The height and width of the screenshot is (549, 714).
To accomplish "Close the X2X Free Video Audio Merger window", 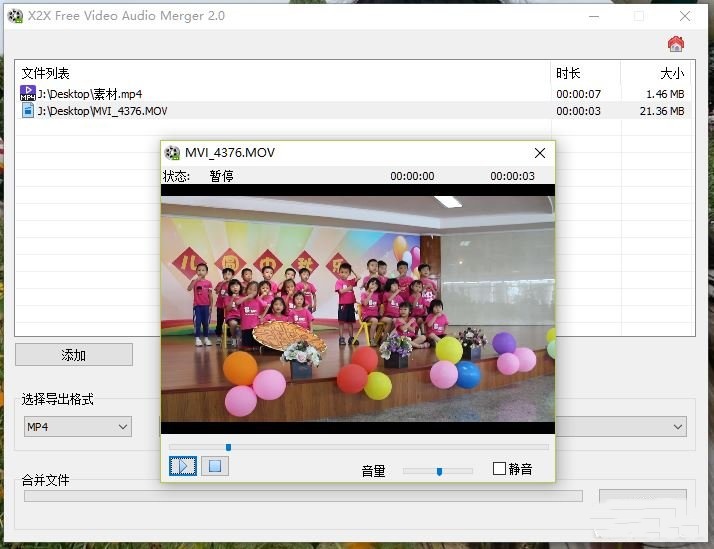I will (x=684, y=16).
